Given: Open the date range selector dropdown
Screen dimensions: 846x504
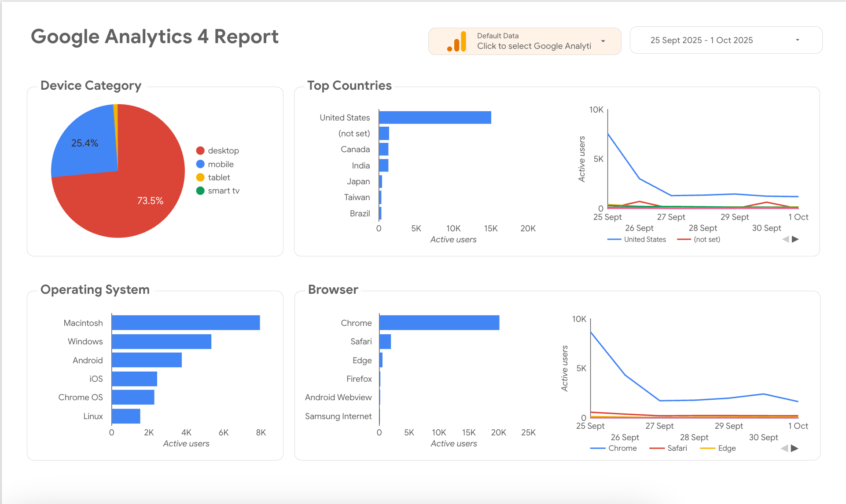Looking at the screenshot, I should (797, 40).
